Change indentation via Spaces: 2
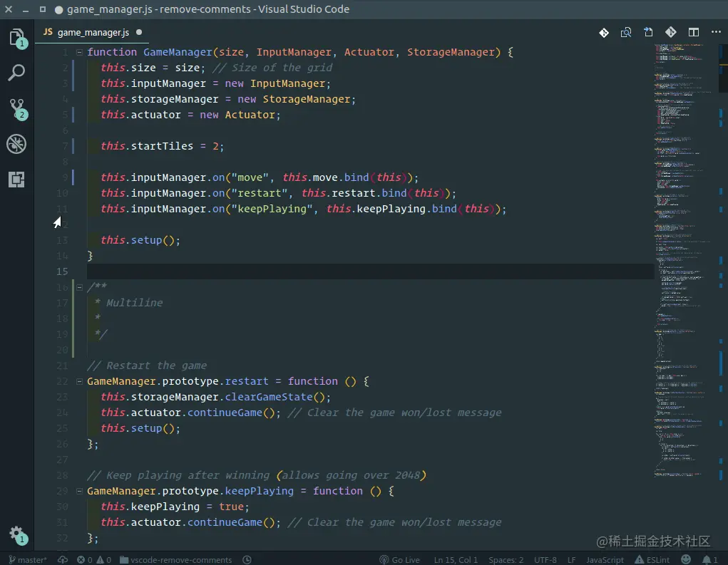This screenshot has height=565, width=728. [x=506, y=559]
